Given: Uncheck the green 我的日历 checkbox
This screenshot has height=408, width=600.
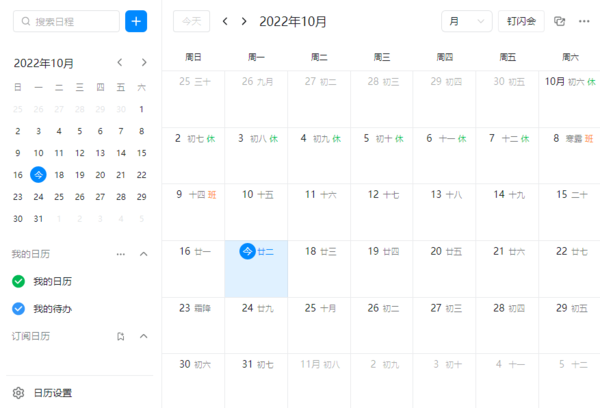Looking at the screenshot, I should pos(18,281).
